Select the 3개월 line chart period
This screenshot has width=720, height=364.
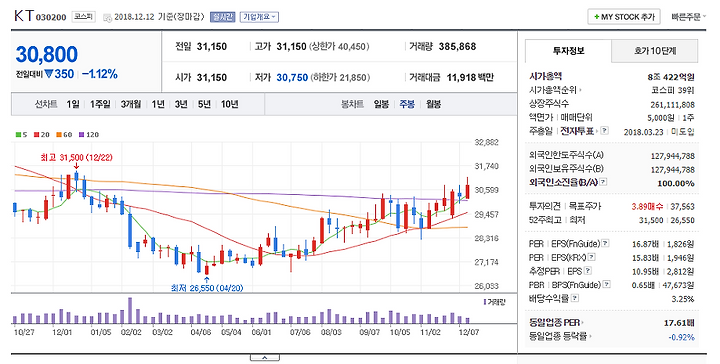click(x=131, y=105)
